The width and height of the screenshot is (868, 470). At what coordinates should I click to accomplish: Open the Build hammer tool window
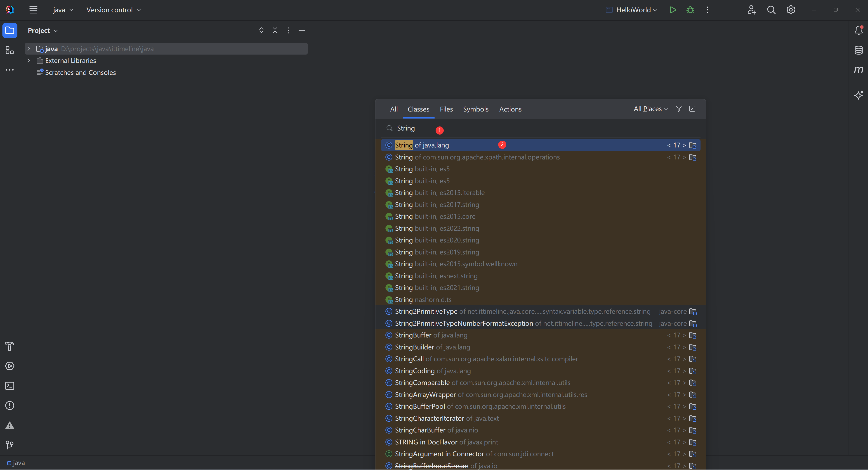[10, 346]
